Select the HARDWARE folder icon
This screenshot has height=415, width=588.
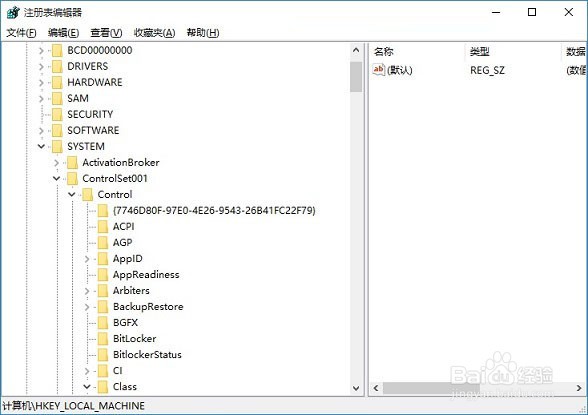(x=57, y=82)
